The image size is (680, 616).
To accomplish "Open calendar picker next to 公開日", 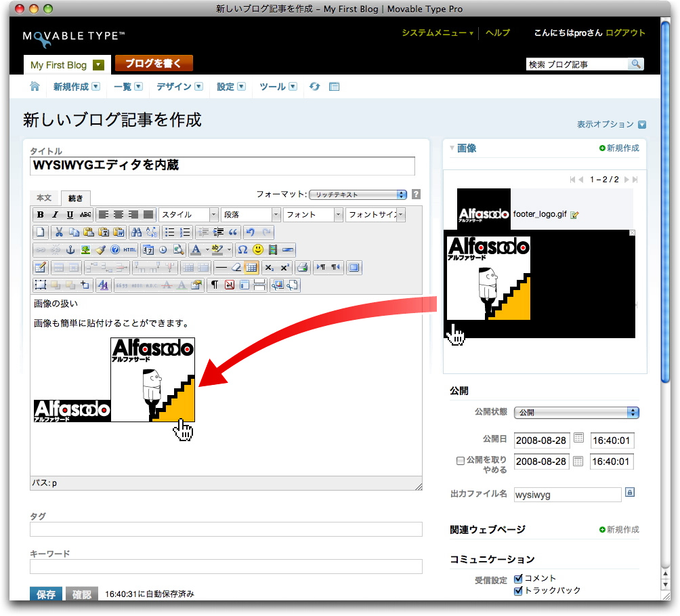I will click(578, 438).
